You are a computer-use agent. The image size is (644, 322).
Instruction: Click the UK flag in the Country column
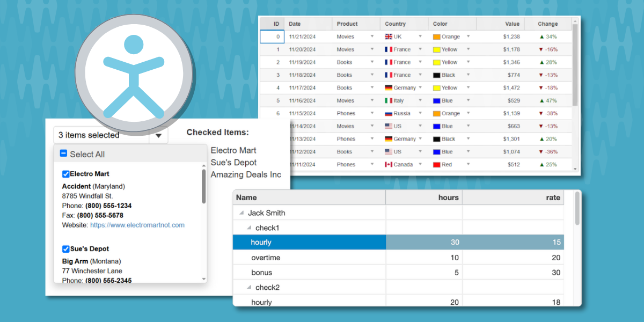coord(389,36)
